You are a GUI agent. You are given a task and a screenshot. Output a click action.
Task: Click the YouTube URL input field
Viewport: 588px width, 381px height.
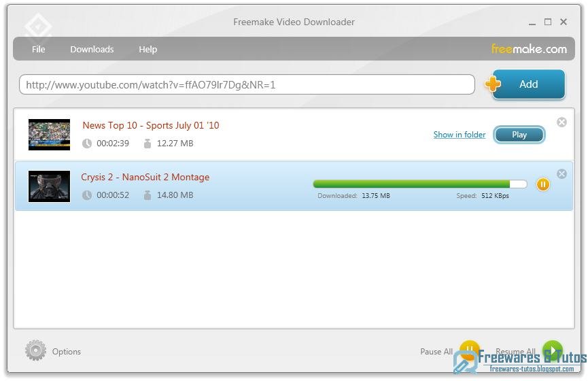click(247, 84)
